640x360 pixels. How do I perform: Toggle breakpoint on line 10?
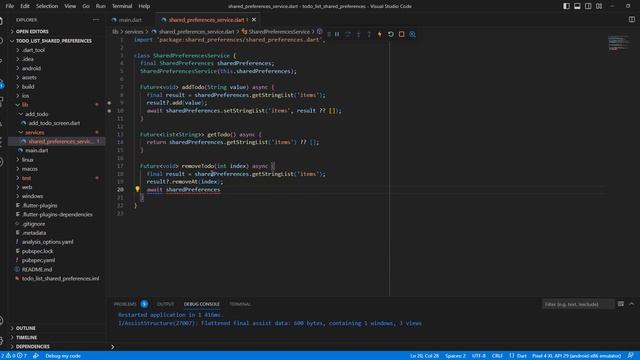pyautogui.click(x=109, y=111)
